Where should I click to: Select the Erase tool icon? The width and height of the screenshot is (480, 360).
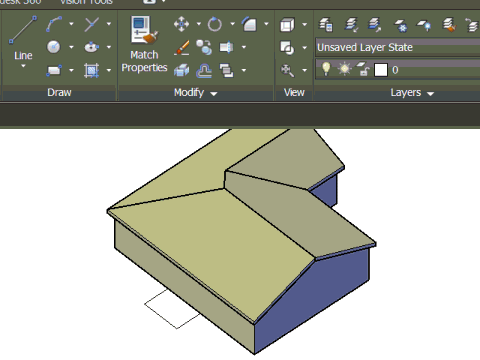click(182, 47)
